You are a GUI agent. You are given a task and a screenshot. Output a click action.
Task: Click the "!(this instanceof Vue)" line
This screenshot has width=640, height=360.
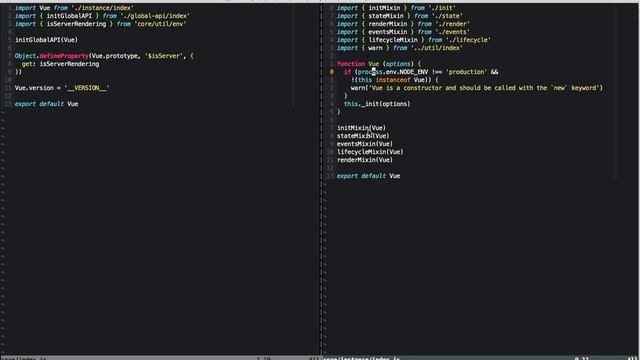click(394, 80)
